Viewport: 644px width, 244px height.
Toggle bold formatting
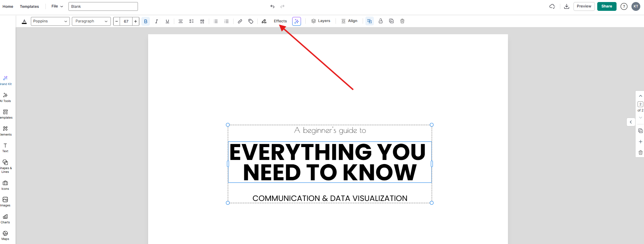click(x=146, y=21)
